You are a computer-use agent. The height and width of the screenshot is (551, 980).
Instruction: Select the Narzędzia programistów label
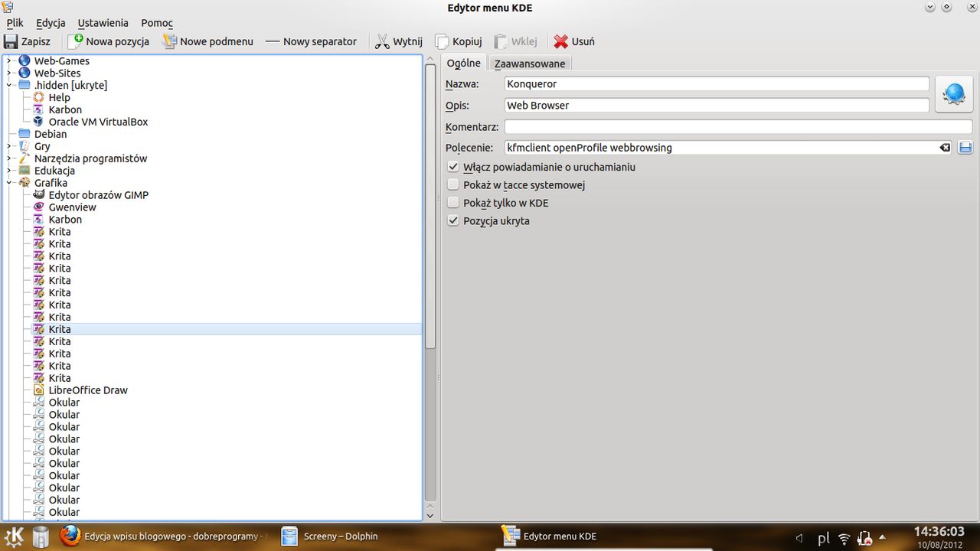point(90,158)
